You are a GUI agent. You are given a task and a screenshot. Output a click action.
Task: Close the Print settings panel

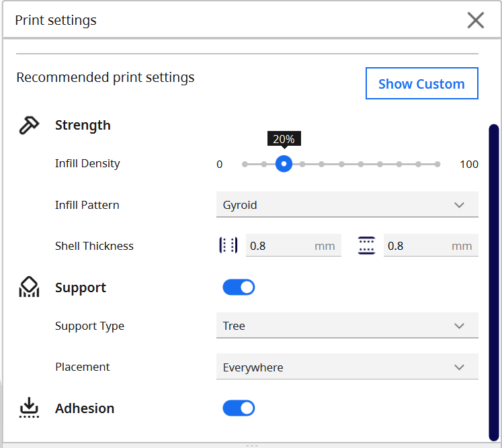coord(475,20)
